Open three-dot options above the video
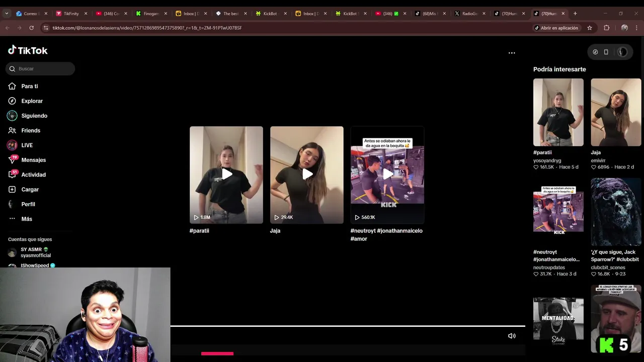Image resolution: width=644 pixels, height=362 pixels. (x=512, y=53)
